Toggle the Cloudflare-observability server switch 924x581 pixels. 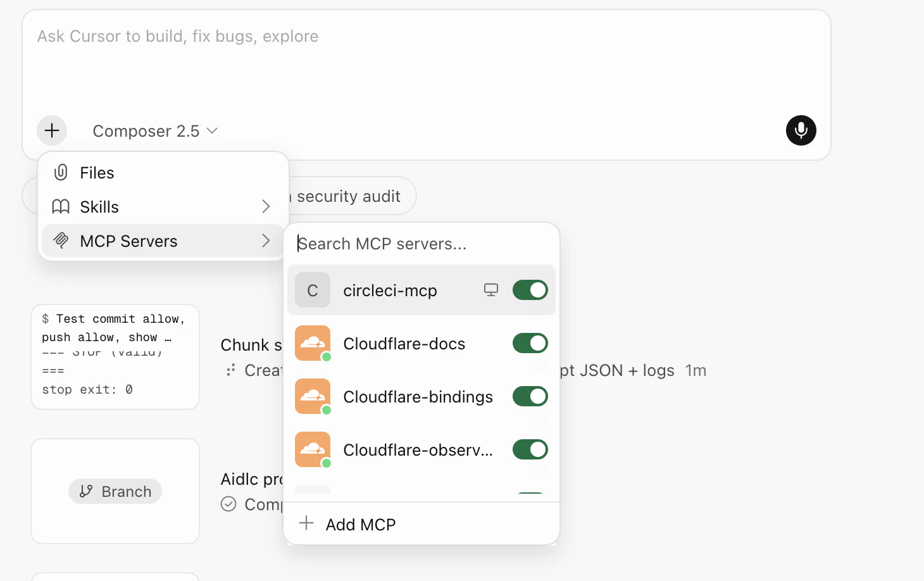click(x=530, y=449)
